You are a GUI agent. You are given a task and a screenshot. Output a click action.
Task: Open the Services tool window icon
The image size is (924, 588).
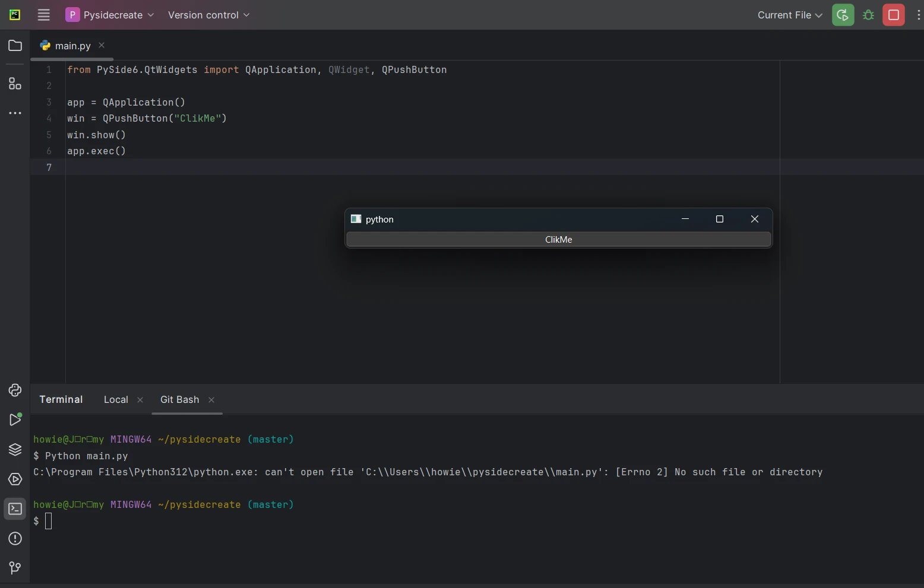pos(15,479)
